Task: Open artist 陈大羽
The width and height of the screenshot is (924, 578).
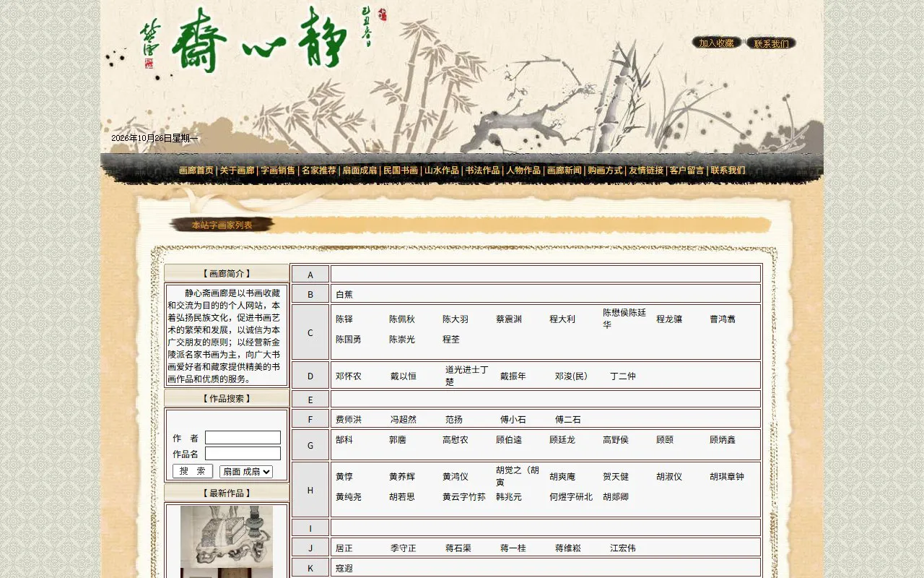Action: pyautogui.click(x=456, y=319)
